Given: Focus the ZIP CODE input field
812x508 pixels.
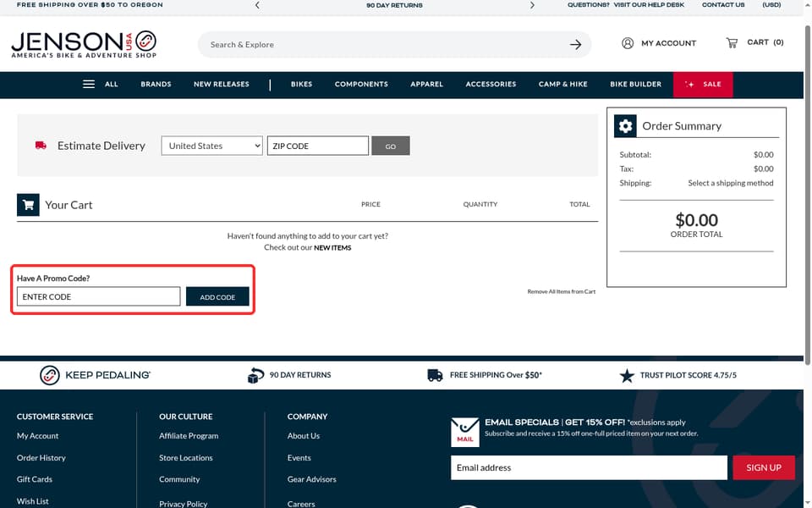Looking at the screenshot, I should click(x=318, y=146).
